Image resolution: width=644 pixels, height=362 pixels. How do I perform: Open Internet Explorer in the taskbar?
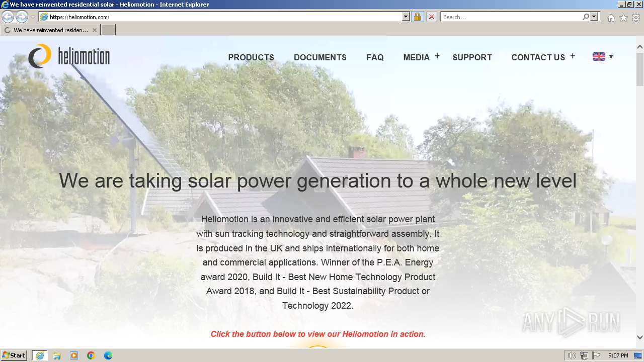coord(40,355)
